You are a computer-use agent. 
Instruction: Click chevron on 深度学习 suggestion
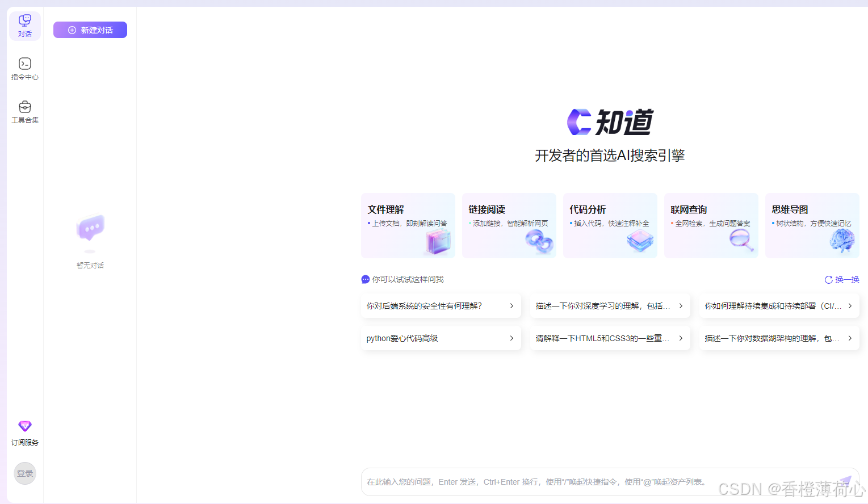coord(681,306)
